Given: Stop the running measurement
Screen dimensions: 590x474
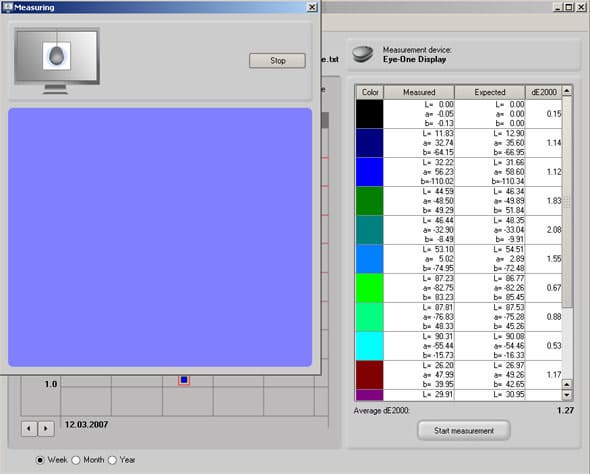Looking at the screenshot, I should click(x=277, y=61).
